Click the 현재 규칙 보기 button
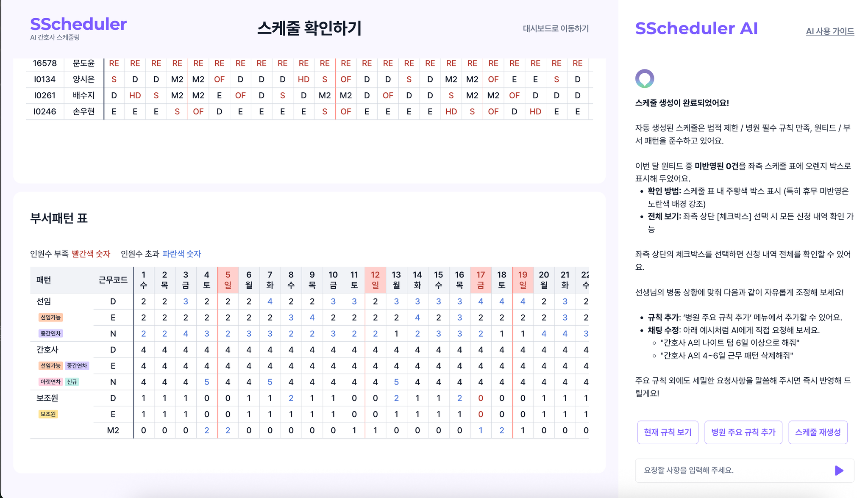 (x=668, y=432)
